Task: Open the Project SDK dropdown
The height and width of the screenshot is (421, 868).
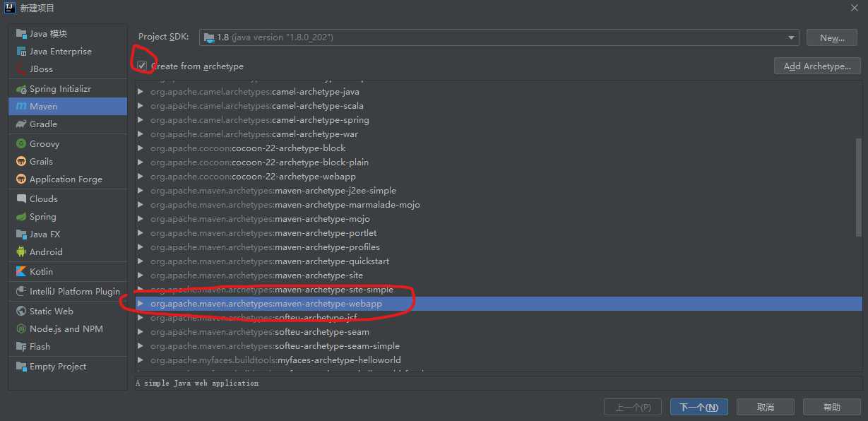Action: pos(792,37)
